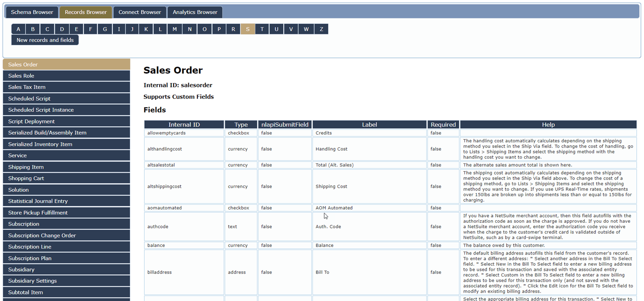This screenshot has width=644, height=301.
Task: Open the Service record
Action: [67, 155]
